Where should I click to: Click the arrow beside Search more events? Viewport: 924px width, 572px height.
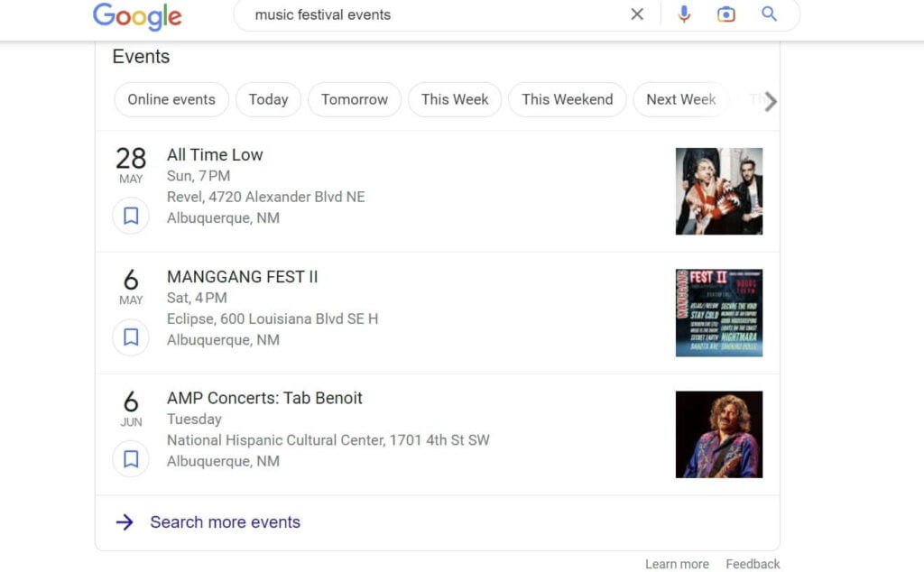pyautogui.click(x=125, y=522)
